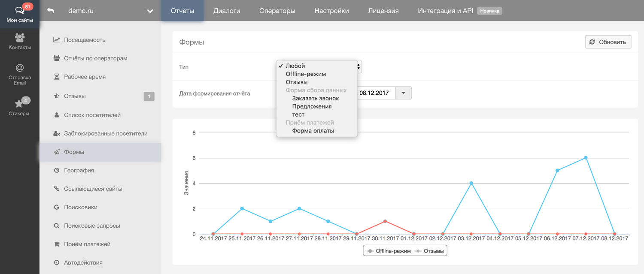
Task: Click the Заблокированные посетители user icon
Action: tap(57, 133)
